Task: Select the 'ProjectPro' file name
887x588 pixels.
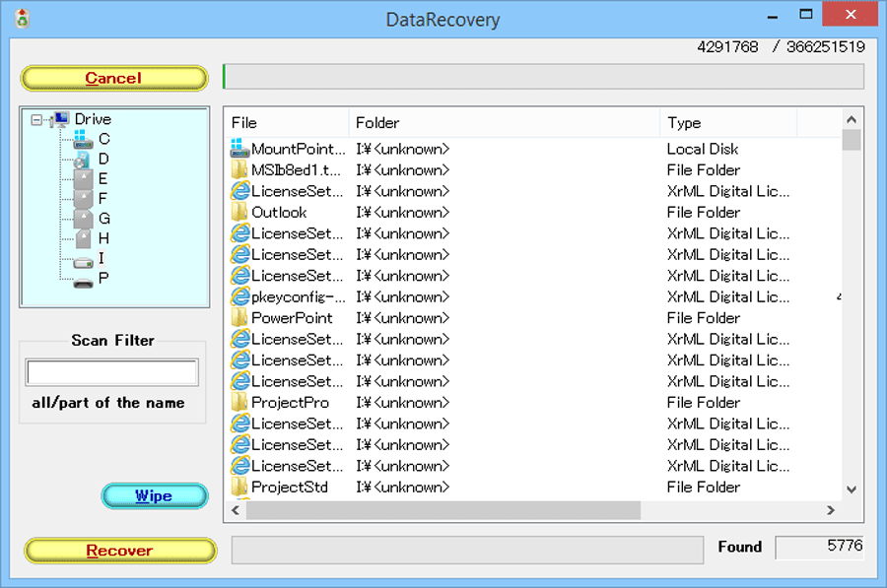Action: tap(290, 403)
